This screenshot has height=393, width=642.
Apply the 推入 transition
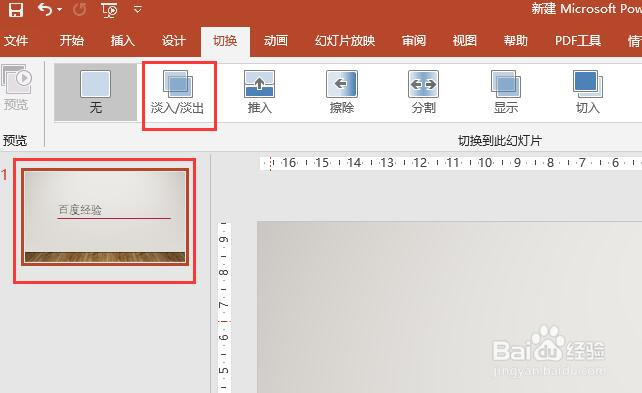(260, 92)
